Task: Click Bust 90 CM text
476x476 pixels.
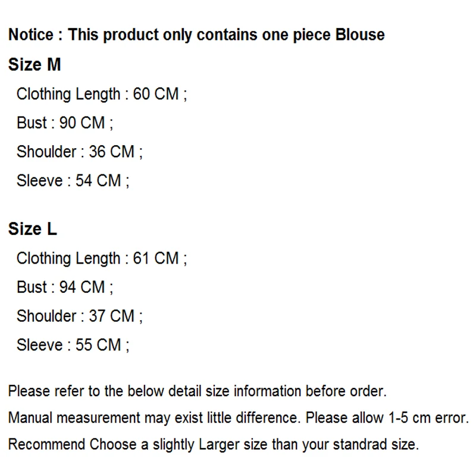Action: 64,123
